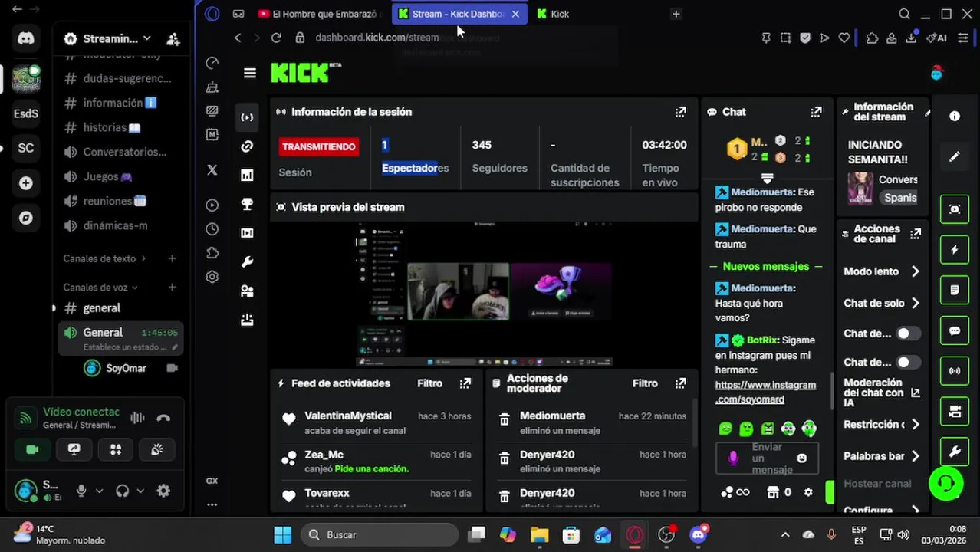Image resolution: width=980 pixels, height=552 pixels.
Task: Open Instagram link in BotRix message
Action: [765, 392]
